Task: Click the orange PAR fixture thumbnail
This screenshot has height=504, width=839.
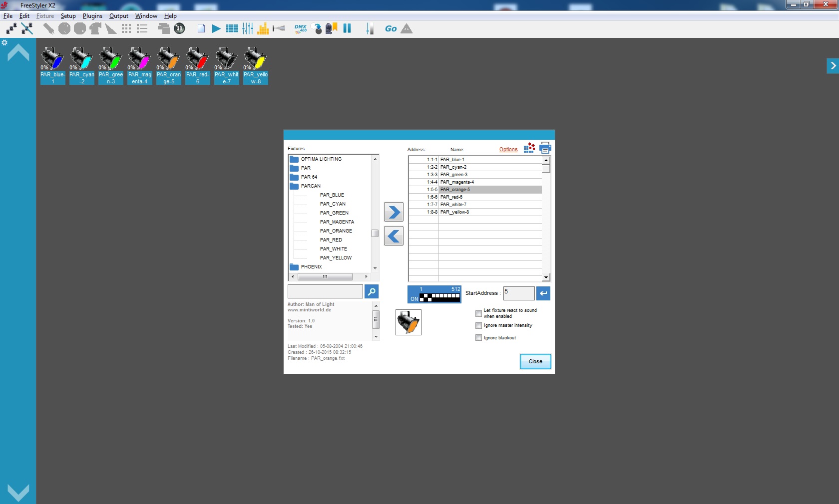Action: pos(409,322)
